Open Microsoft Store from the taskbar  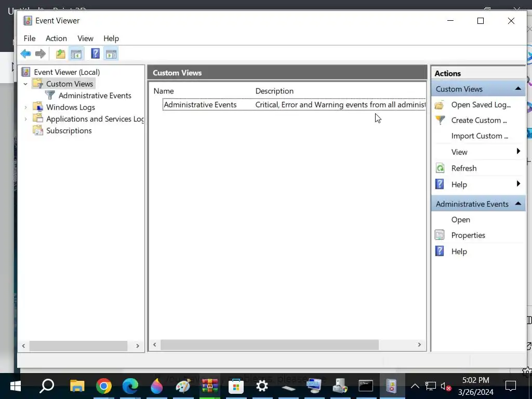pyautogui.click(x=236, y=386)
